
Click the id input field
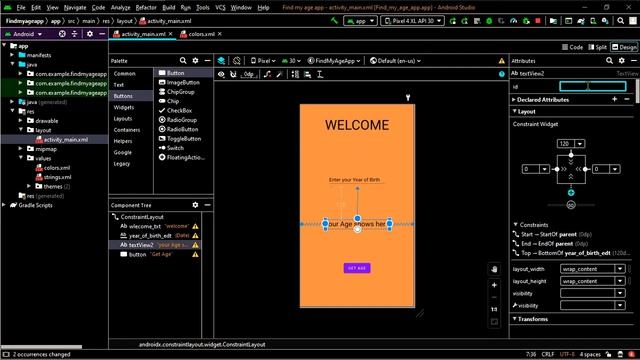[593, 86]
